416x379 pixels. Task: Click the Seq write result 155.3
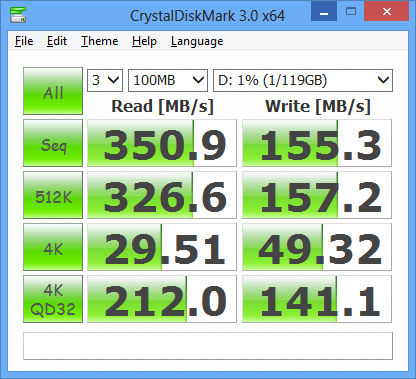coord(317,143)
